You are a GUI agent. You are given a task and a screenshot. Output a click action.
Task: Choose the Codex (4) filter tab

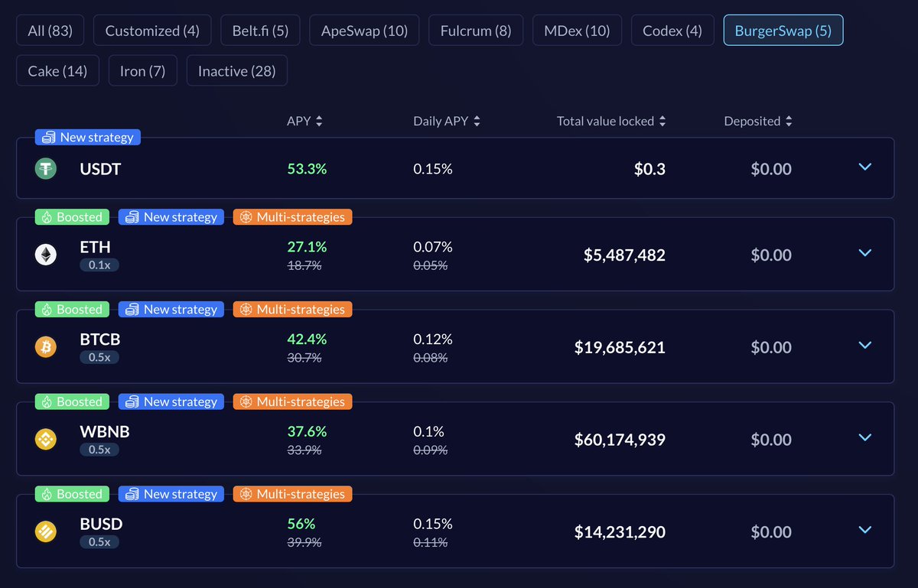(672, 31)
